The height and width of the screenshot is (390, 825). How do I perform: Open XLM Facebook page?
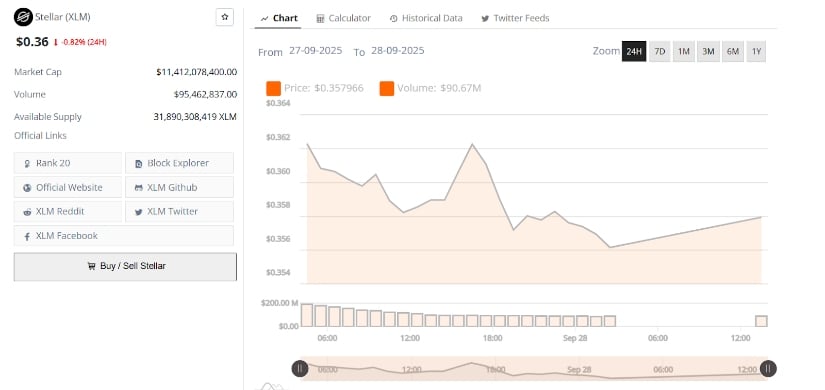coord(124,236)
